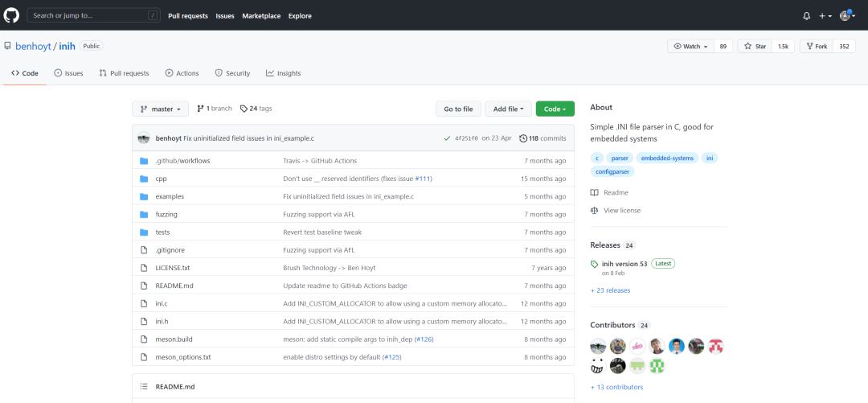Switch to the repository Issues tab
Screen dimensions: 868x403
[x=68, y=73]
